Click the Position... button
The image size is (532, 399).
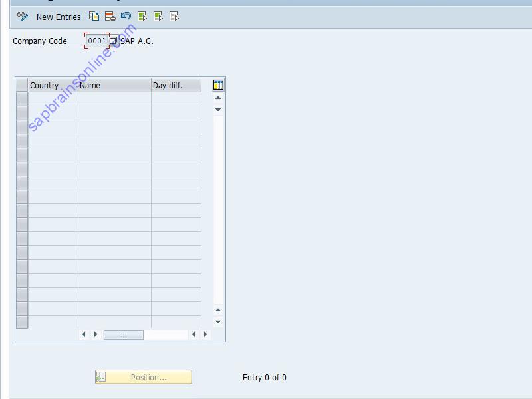click(x=144, y=377)
